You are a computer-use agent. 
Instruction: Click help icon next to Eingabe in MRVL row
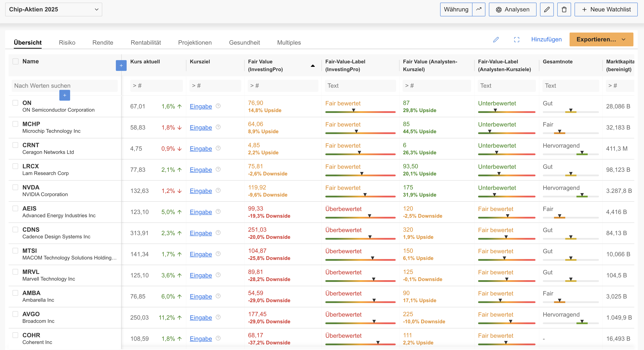(218, 275)
